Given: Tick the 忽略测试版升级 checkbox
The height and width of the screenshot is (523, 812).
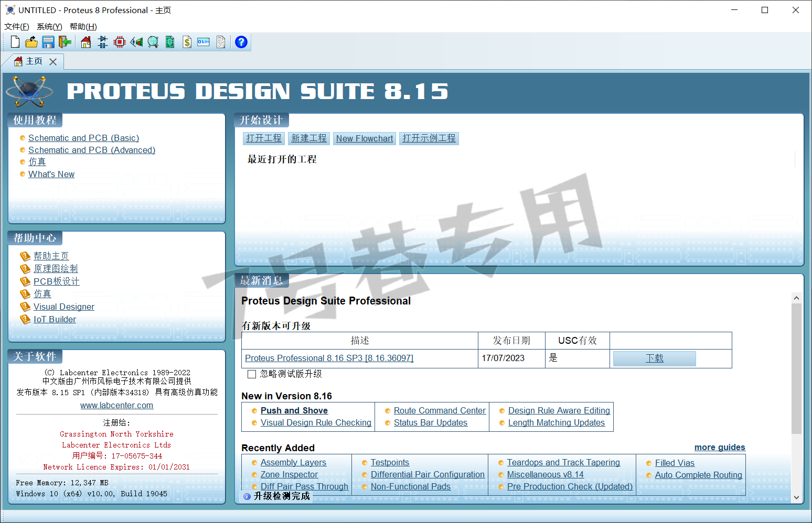Looking at the screenshot, I should (252, 374).
